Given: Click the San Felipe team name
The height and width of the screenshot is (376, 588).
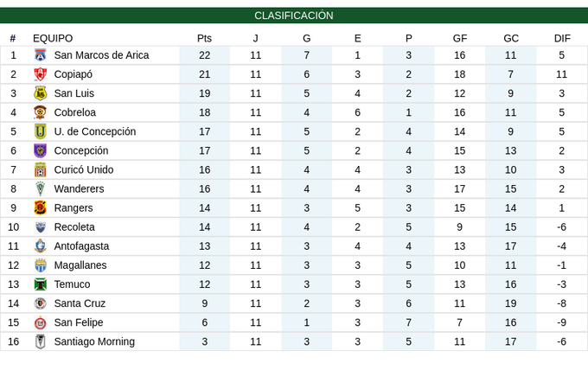Looking at the screenshot, I should (x=79, y=322).
